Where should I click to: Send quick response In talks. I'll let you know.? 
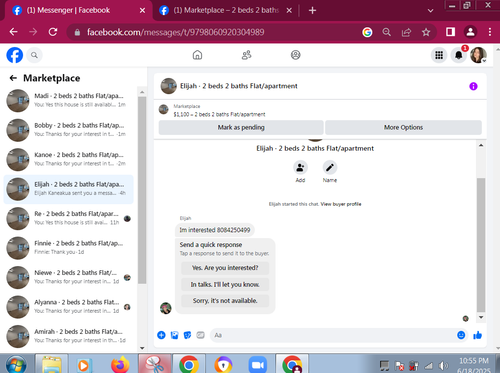(225, 284)
